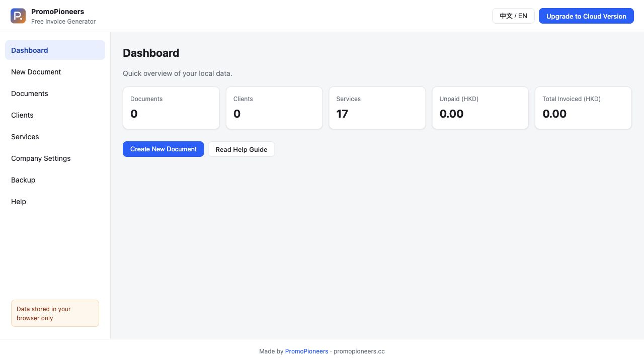Click the PromoPioneers header title
644x362 pixels.
click(x=58, y=12)
